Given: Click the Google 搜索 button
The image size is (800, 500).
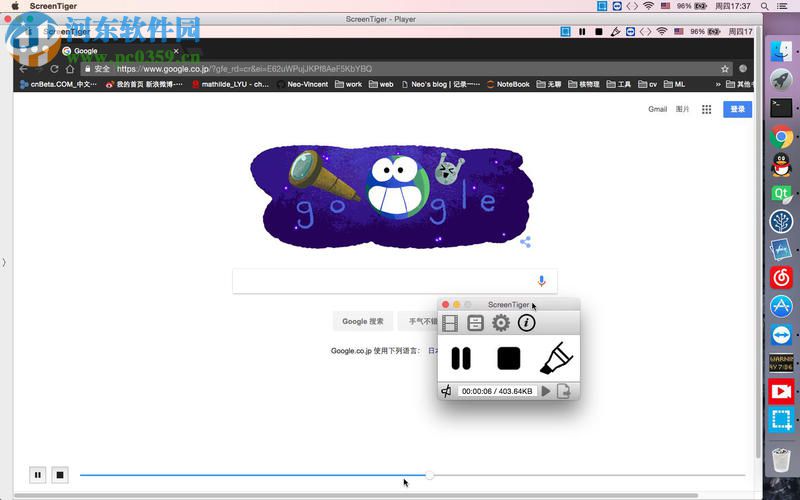Looking at the screenshot, I should pos(363,321).
